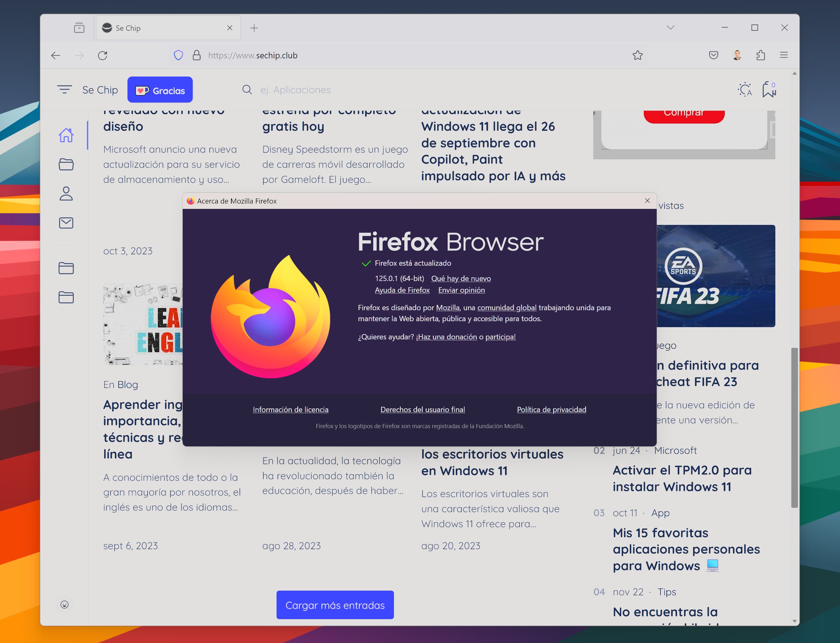Click the search magnifier on Se Chip
This screenshot has width=840, height=643.
[247, 90]
